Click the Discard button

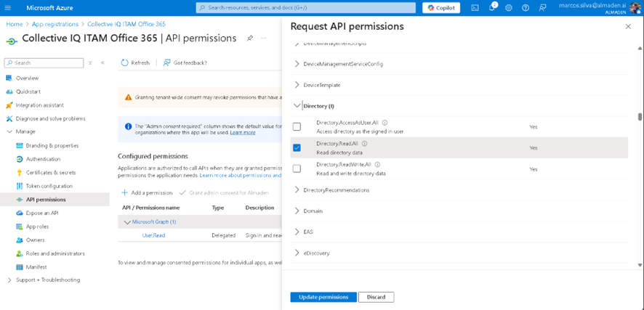click(x=376, y=297)
